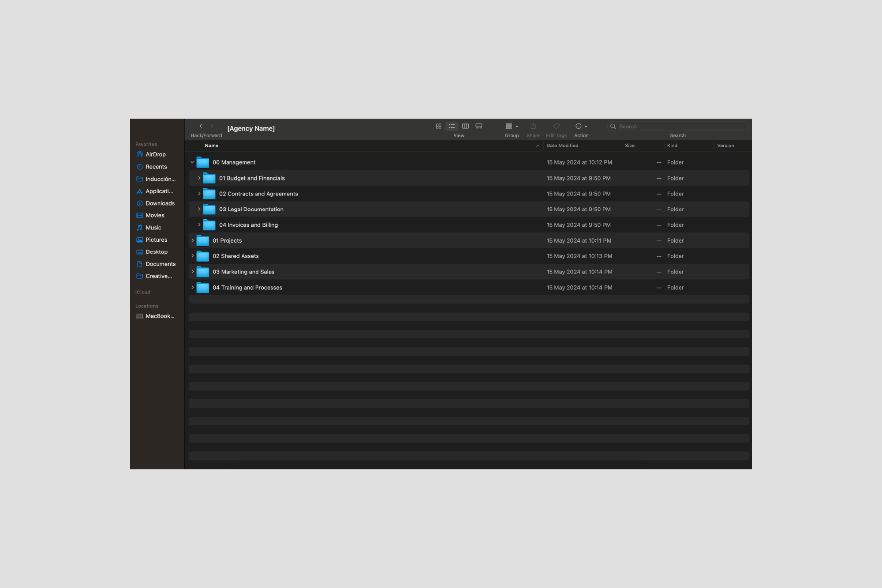Click the Edit Tags icon

click(556, 126)
